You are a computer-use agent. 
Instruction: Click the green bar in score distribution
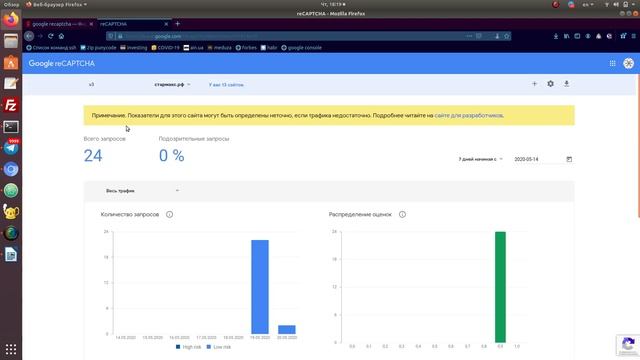point(500,287)
